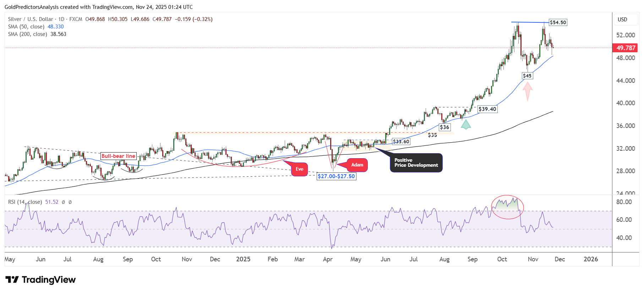Click the 1D interval in chart title

pos(61,19)
